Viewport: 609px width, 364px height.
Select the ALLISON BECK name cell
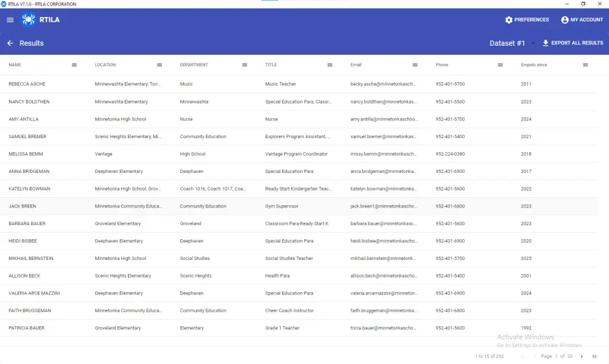(x=24, y=276)
